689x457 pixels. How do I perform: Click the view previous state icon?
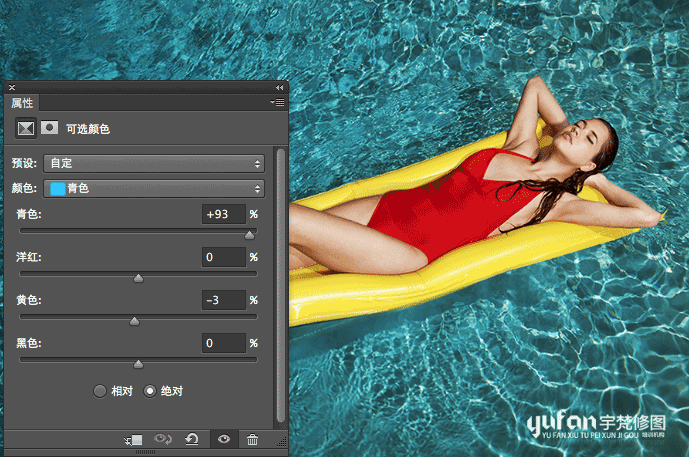point(163,439)
